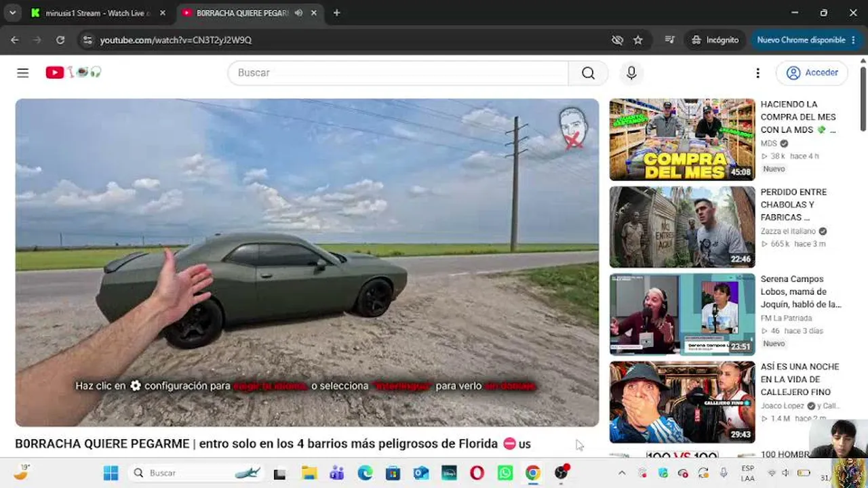Click the video title BORRACHA QUIERE PEGARME
Viewport: 868px width, 488px height.
[x=273, y=444]
